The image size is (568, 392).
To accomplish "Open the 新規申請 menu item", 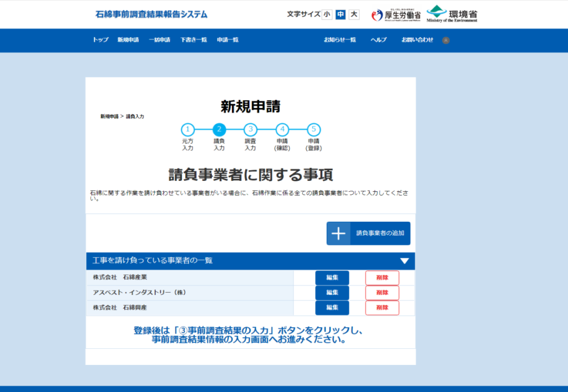I will point(128,40).
